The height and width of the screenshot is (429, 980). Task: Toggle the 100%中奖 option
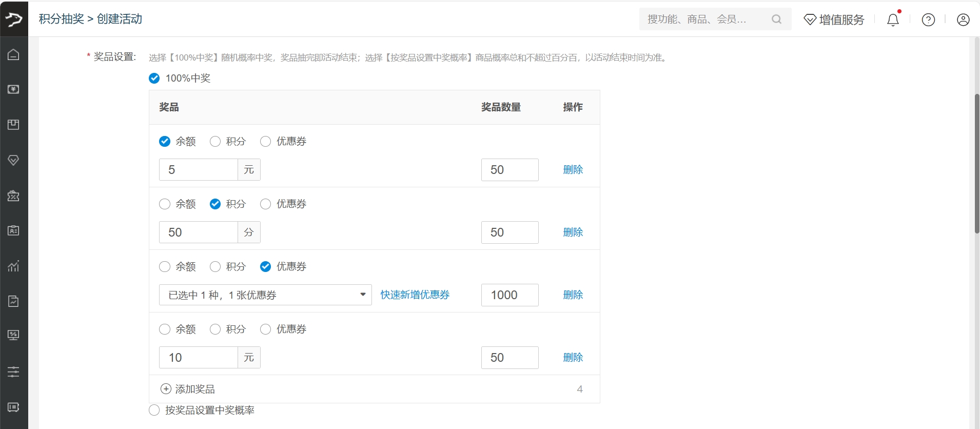coord(154,78)
